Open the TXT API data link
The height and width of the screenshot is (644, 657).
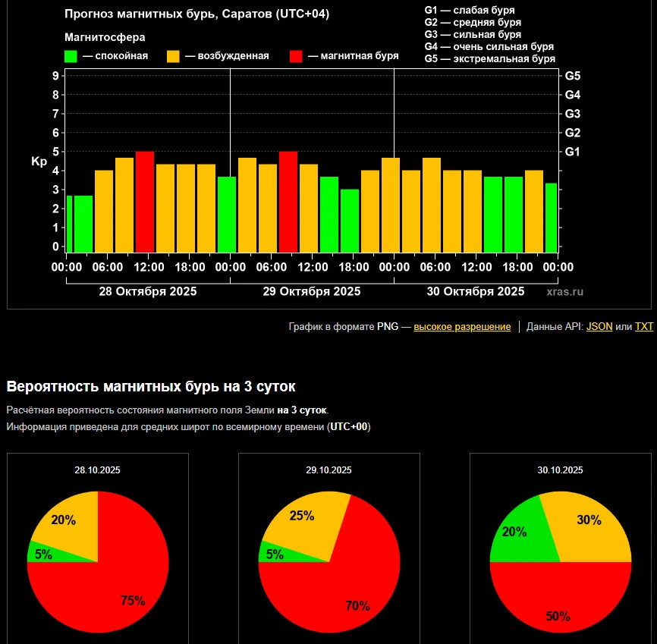click(x=643, y=327)
